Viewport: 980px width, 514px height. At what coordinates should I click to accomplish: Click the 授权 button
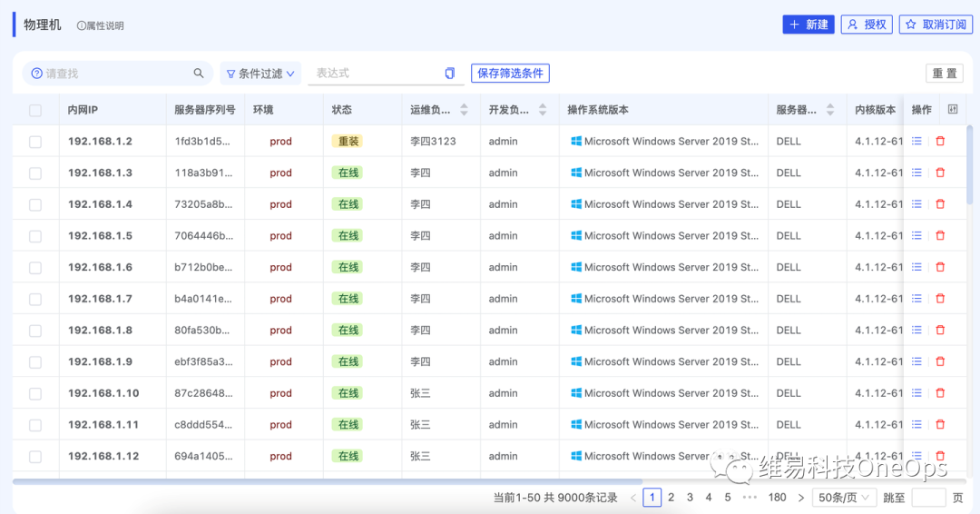coord(867,25)
